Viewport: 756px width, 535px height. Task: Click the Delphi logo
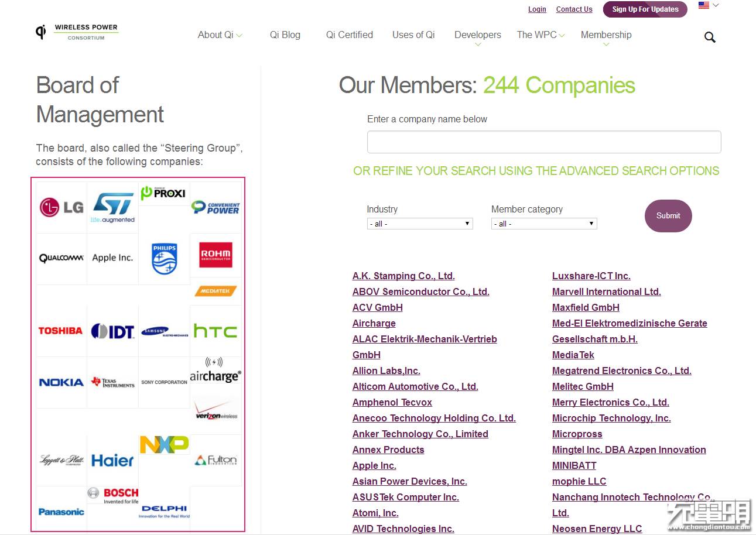pos(165,512)
